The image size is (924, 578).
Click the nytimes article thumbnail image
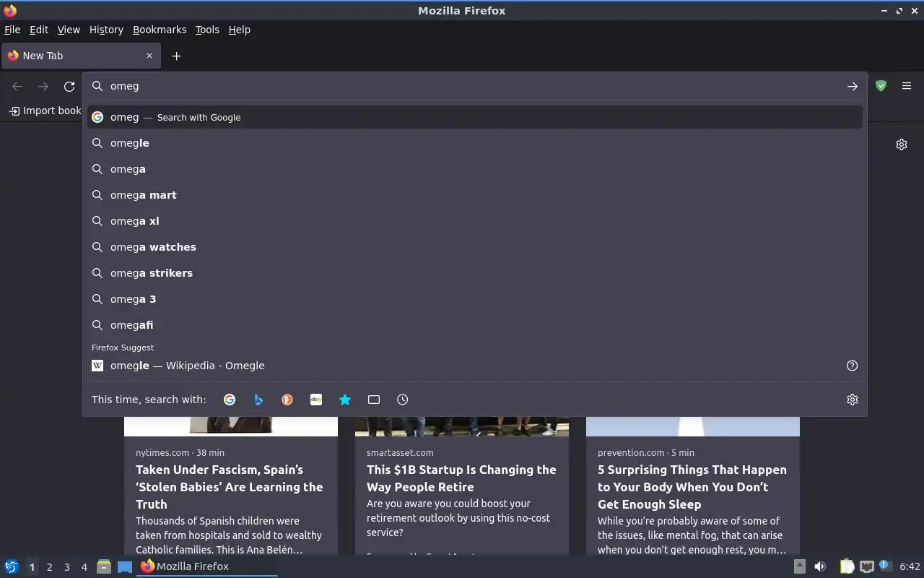tap(231, 426)
